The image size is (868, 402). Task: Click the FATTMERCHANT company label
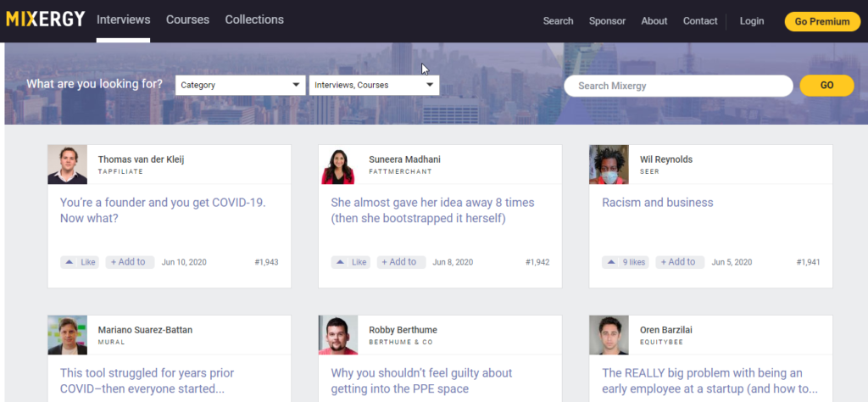[400, 171]
